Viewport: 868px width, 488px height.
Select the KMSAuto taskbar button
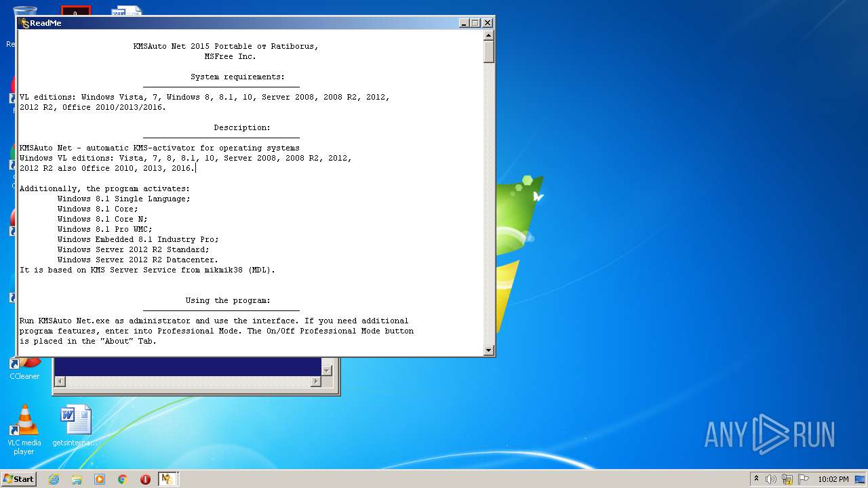[167, 479]
